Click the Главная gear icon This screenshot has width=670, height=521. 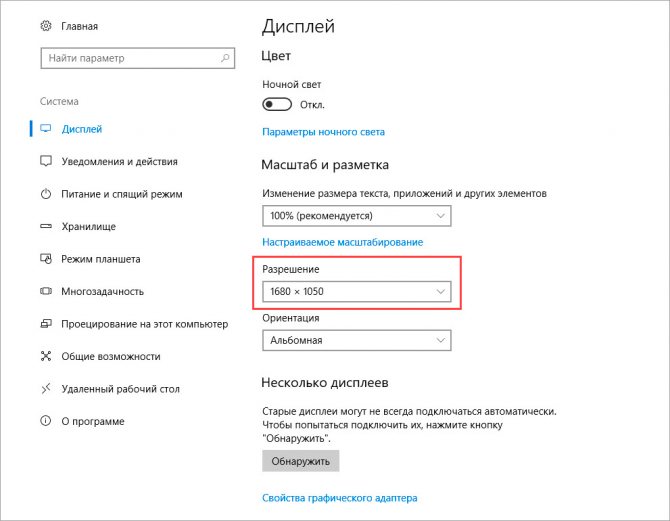[46, 26]
